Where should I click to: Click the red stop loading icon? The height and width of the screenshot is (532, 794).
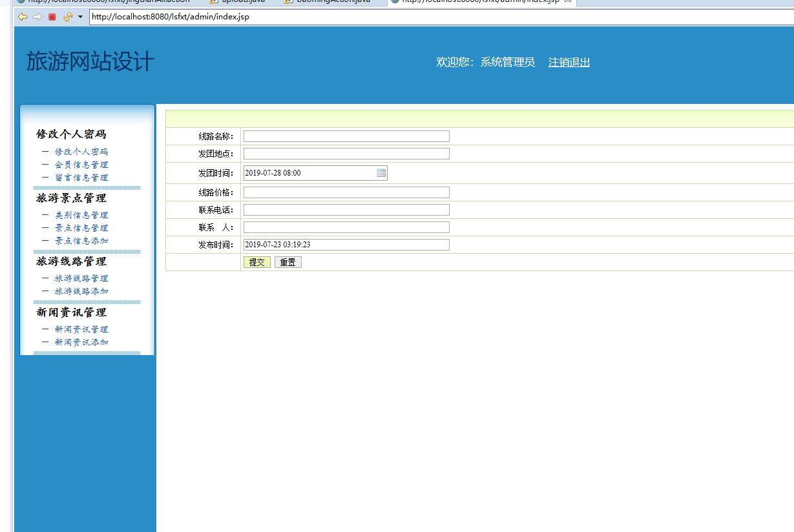pyautogui.click(x=52, y=17)
